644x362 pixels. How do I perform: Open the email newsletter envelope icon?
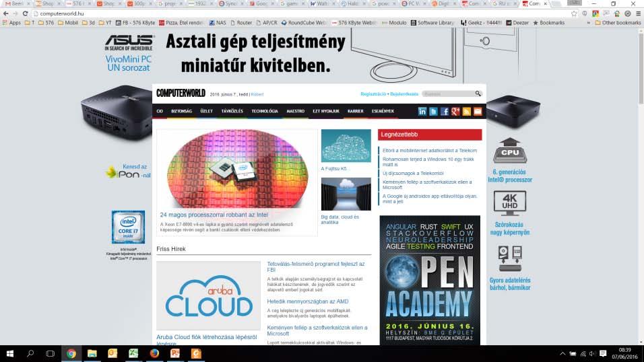click(x=478, y=111)
